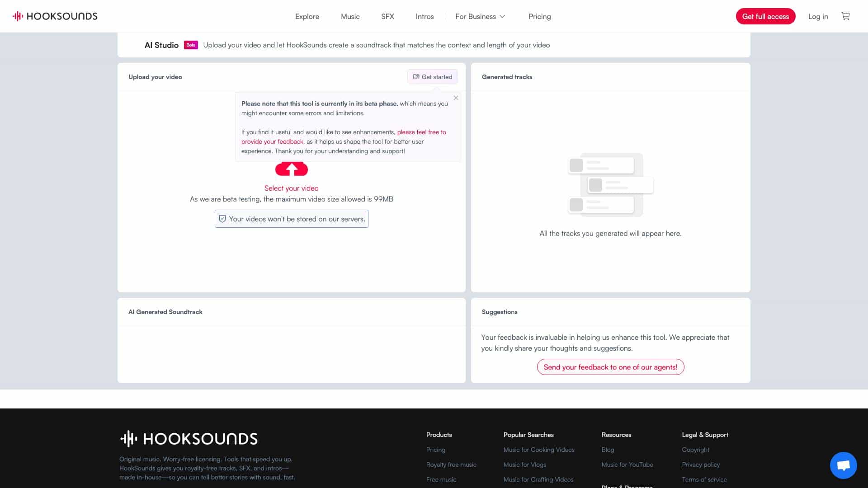The image size is (868, 488).
Task: Open Music for Crafting Videos link
Action: [x=538, y=479]
